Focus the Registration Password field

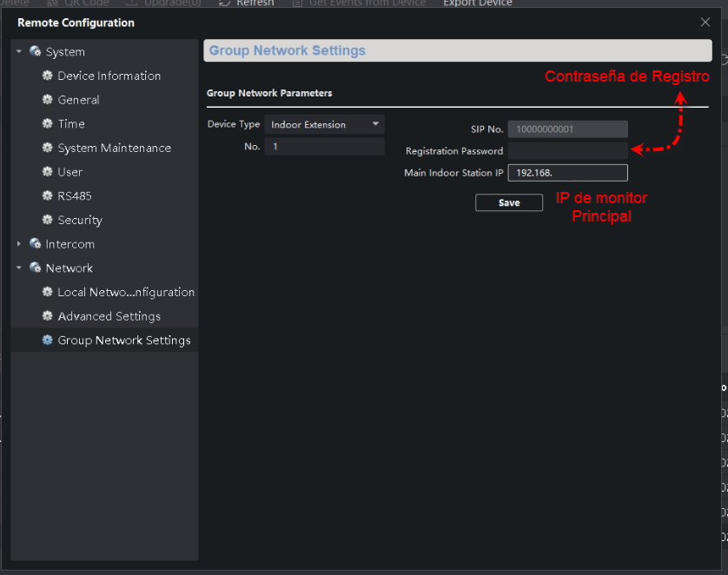pos(567,151)
